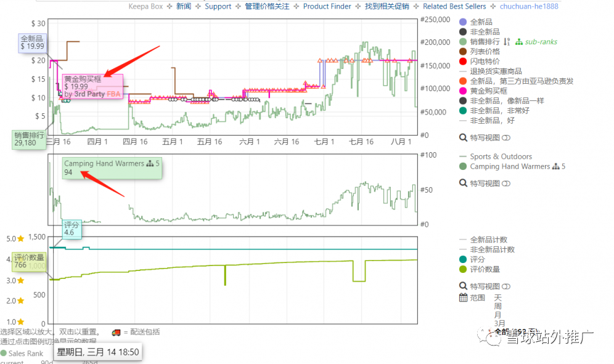Click the calendar 范围 icon

463,297
